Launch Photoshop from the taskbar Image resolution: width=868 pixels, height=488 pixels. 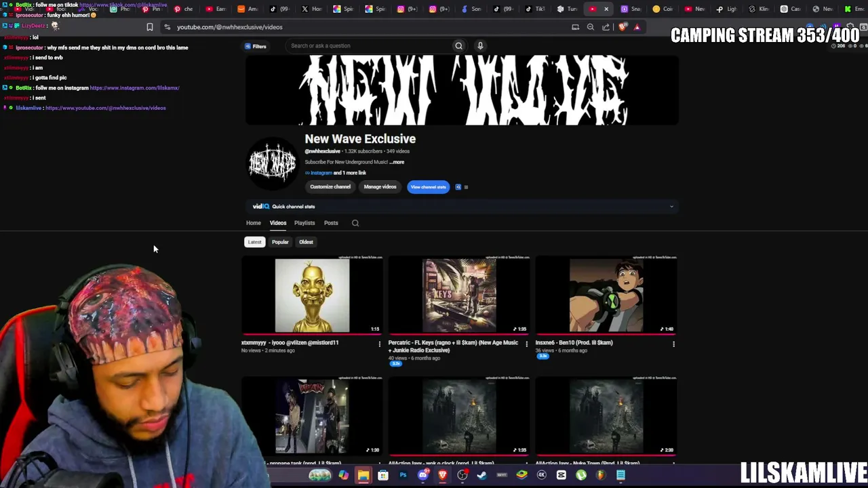(x=403, y=475)
